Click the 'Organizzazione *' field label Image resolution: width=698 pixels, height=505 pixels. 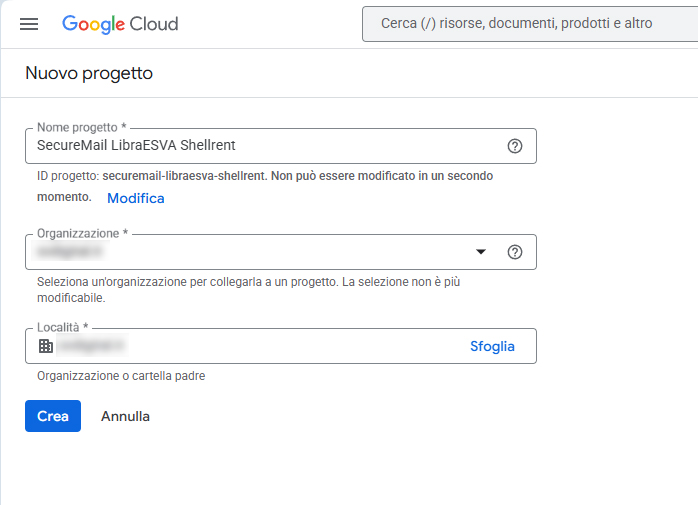[x=83, y=233]
